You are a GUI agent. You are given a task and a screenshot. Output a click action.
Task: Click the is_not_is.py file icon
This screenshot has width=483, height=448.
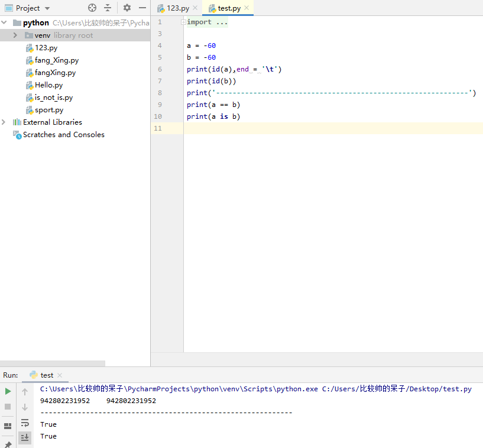pyautogui.click(x=30, y=98)
